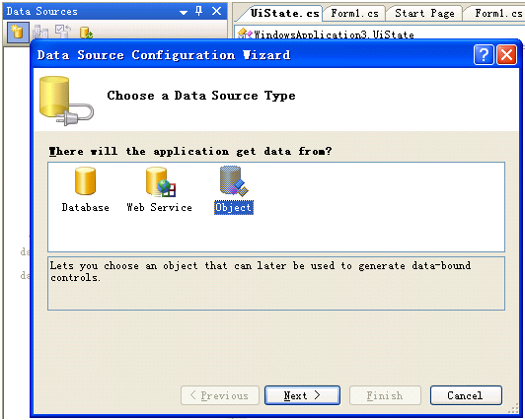Click the Next button
Image resolution: width=525 pixels, height=420 pixels.
tap(302, 395)
